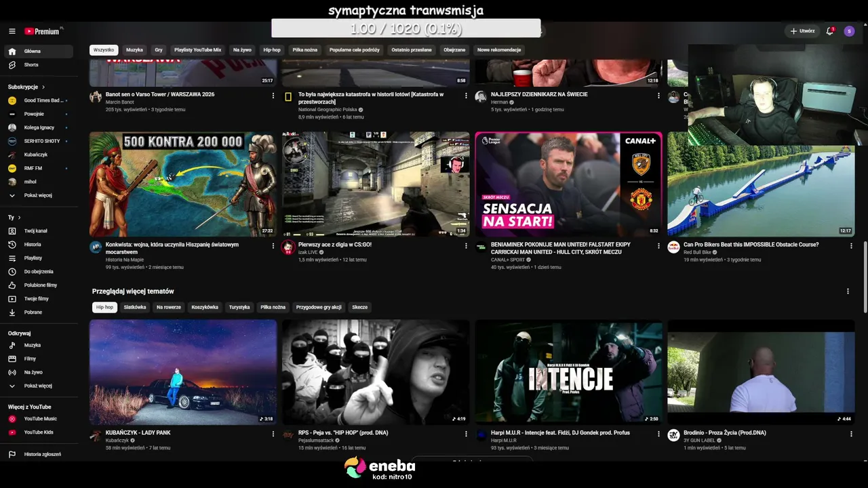Select the Piłka nożna top filter chip
This screenshot has width=868, height=488.
pyautogui.click(x=305, y=50)
